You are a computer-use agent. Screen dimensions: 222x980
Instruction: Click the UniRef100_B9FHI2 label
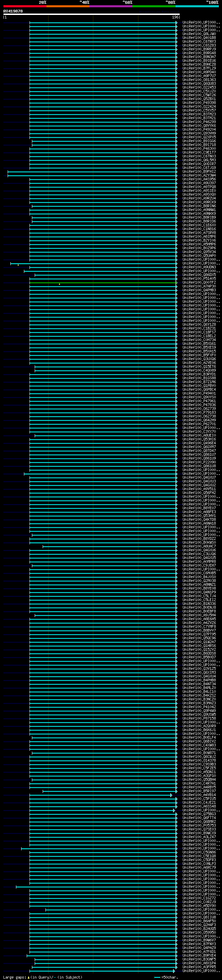coord(199,172)
